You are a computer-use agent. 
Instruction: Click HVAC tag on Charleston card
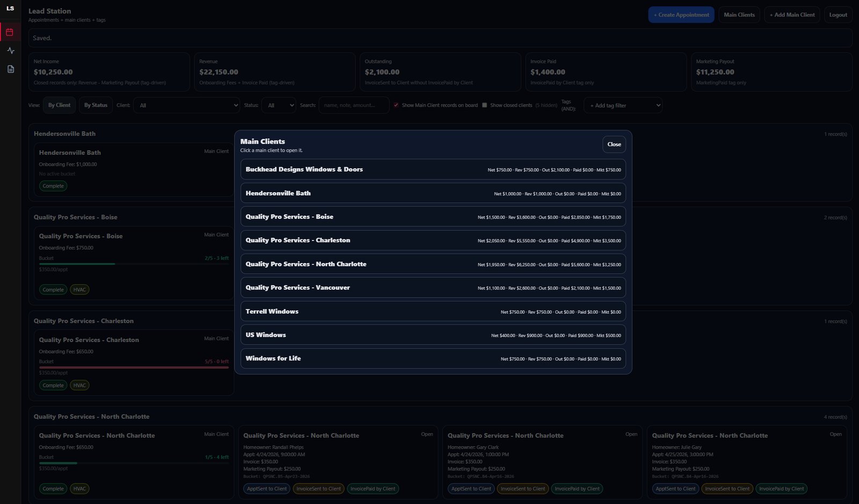(x=79, y=385)
